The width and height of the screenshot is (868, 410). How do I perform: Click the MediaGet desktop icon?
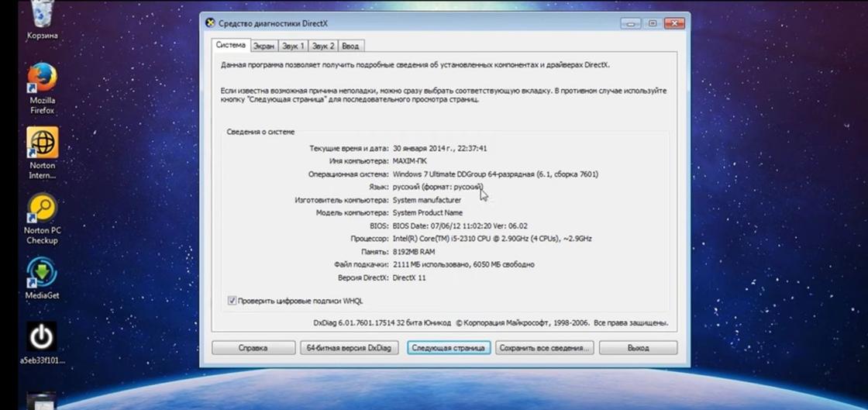click(x=42, y=273)
